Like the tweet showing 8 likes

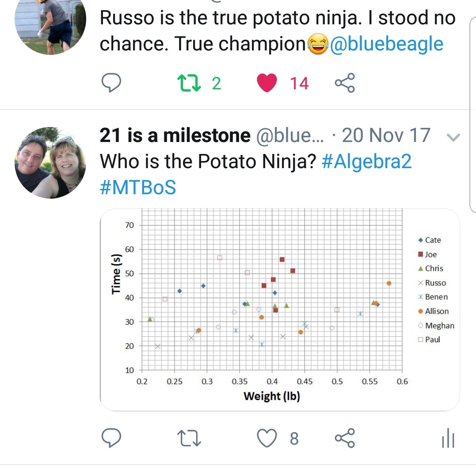pos(267,439)
